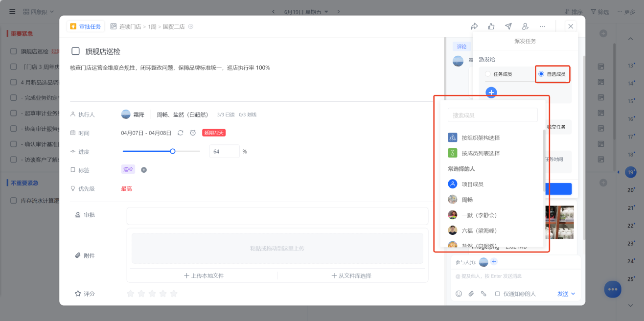The image size is (644, 321).
Task: Click 从文件库选择 button
Action: point(351,275)
